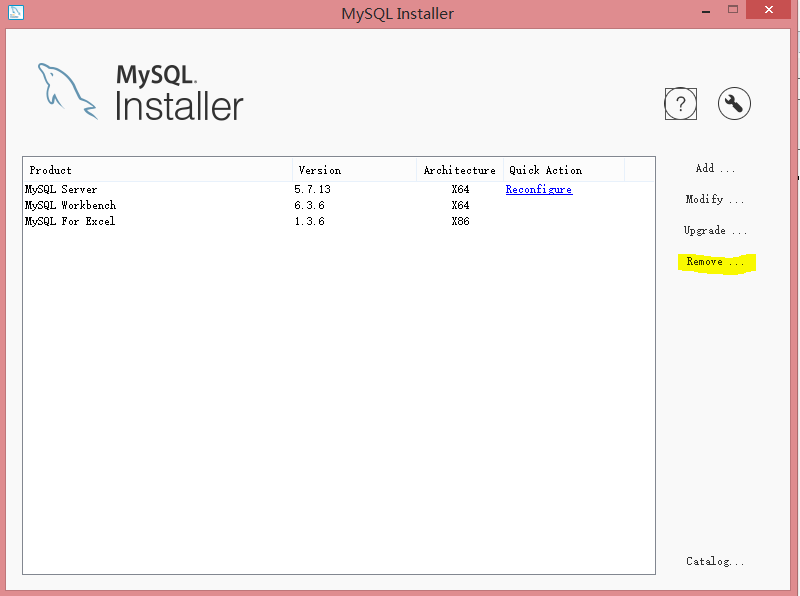Click X64 cell in MySQL Server row
800x596 pixels.
click(x=460, y=189)
